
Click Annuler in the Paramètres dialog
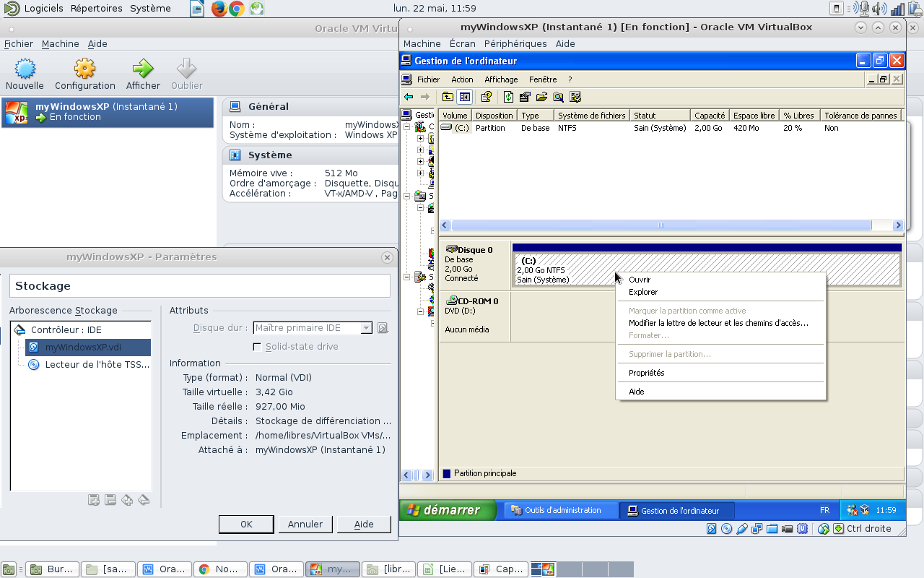pos(305,525)
